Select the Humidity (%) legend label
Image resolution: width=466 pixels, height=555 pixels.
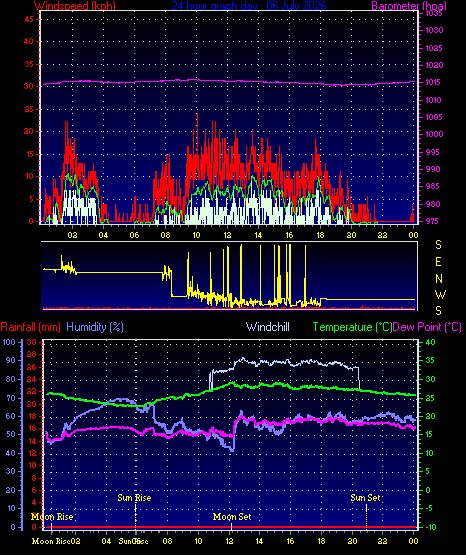[95, 327]
